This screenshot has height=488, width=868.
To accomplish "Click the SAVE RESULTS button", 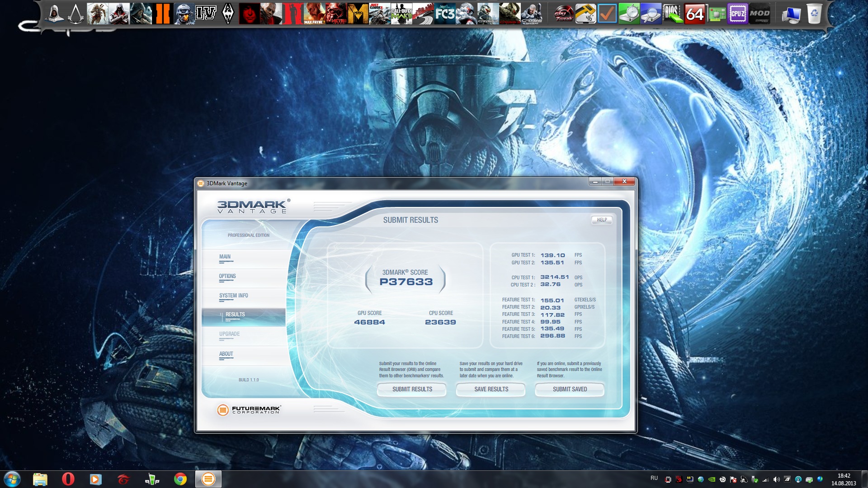I will coord(491,389).
